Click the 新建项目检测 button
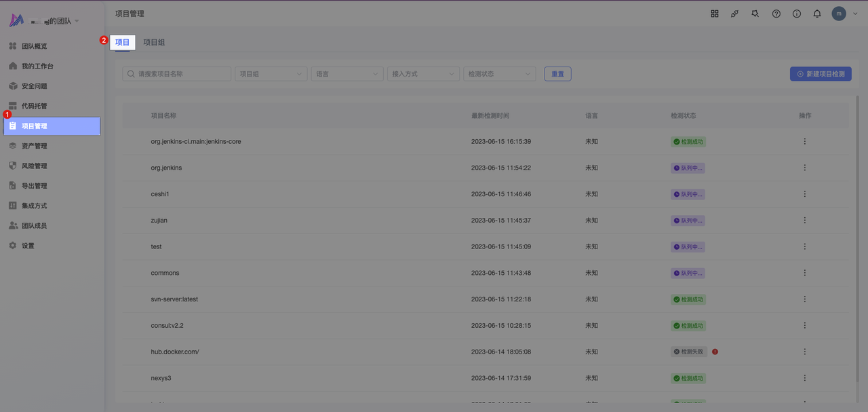Image resolution: width=868 pixels, height=412 pixels. [x=821, y=74]
